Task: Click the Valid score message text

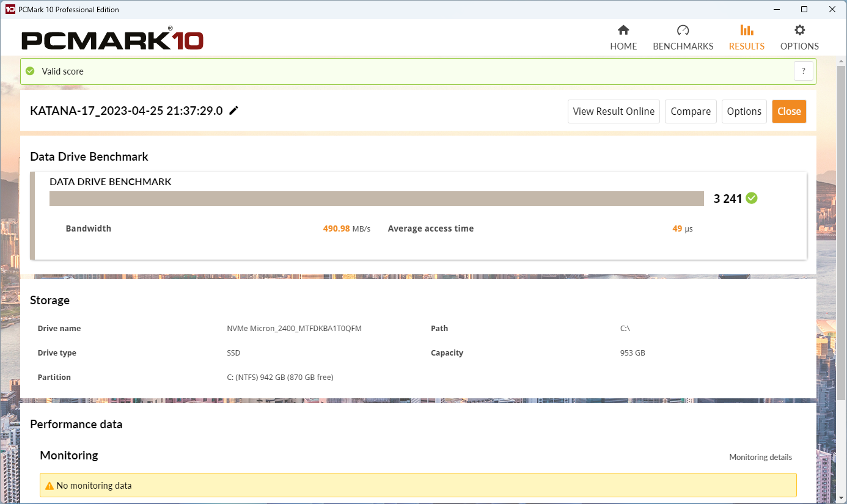Action: 62,71
